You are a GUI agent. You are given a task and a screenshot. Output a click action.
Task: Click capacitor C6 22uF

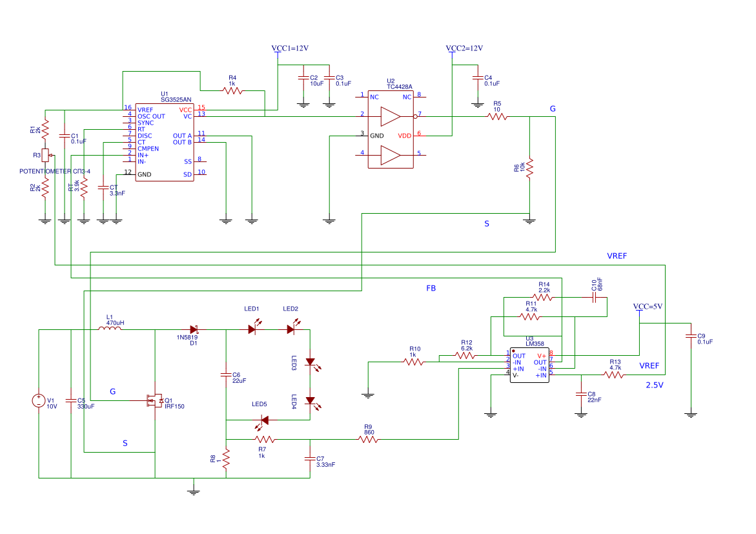[x=226, y=375]
